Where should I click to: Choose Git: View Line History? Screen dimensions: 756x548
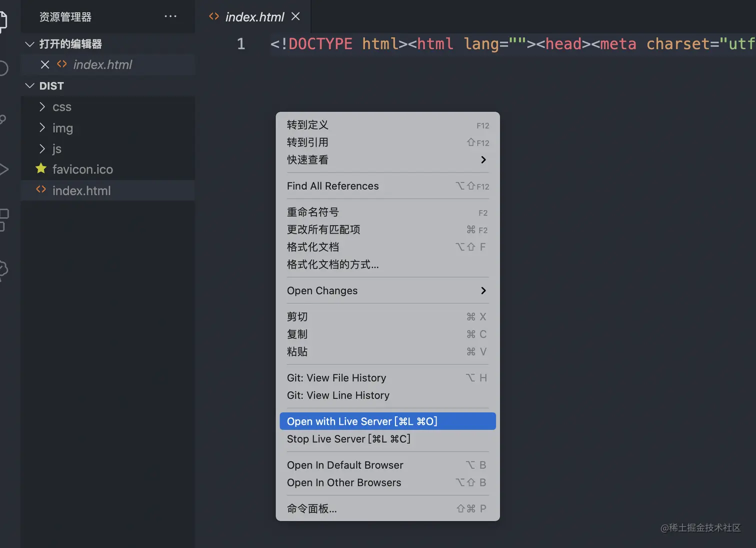pyautogui.click(x=387, y=395)
